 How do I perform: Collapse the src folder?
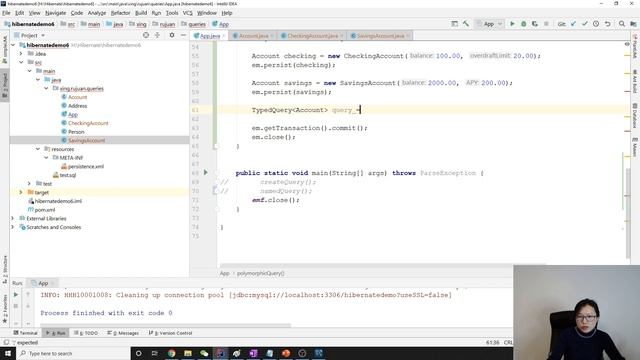[x=21, y=62]
